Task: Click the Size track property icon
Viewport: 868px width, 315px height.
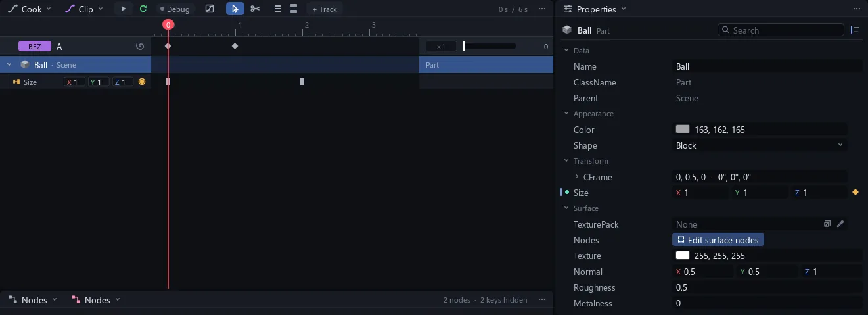Action: 16,82
